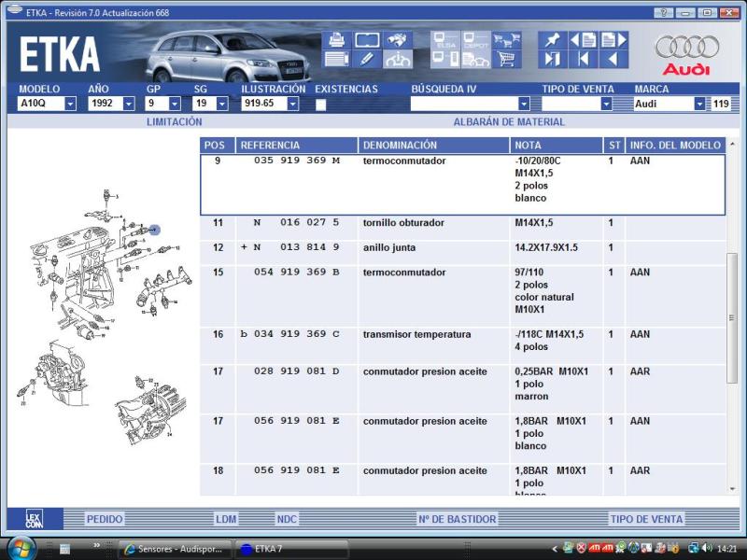Image resolution: width=747 pixels, height=560 pixels.
Task: Click the document-and-car icon below DEPOT
Action: (x=475, y=59)
